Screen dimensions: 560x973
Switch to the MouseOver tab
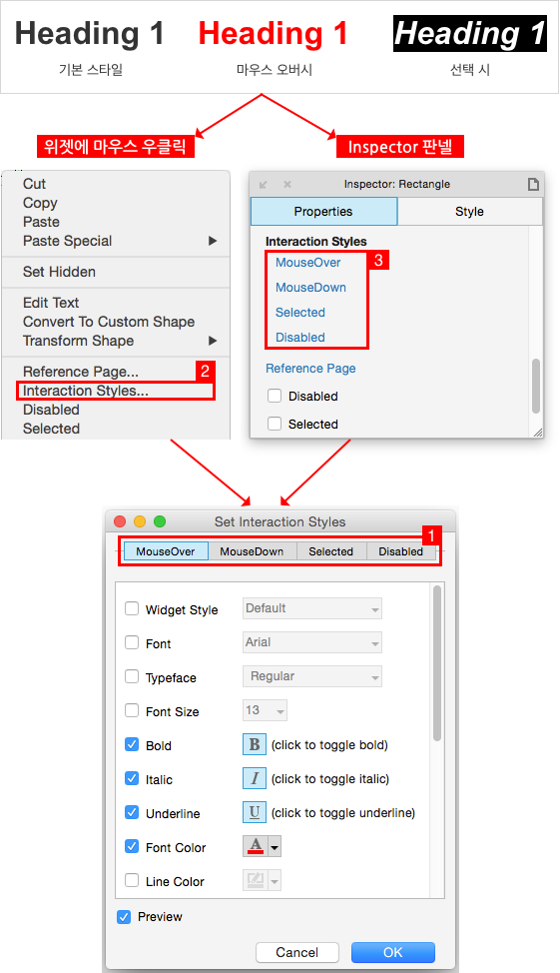point(166,551)
